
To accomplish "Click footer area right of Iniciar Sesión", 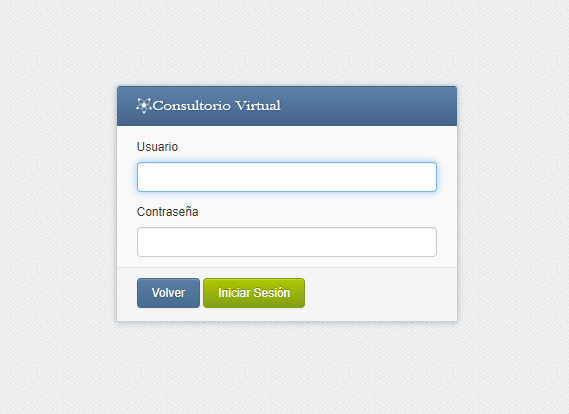I will (380, 294).
